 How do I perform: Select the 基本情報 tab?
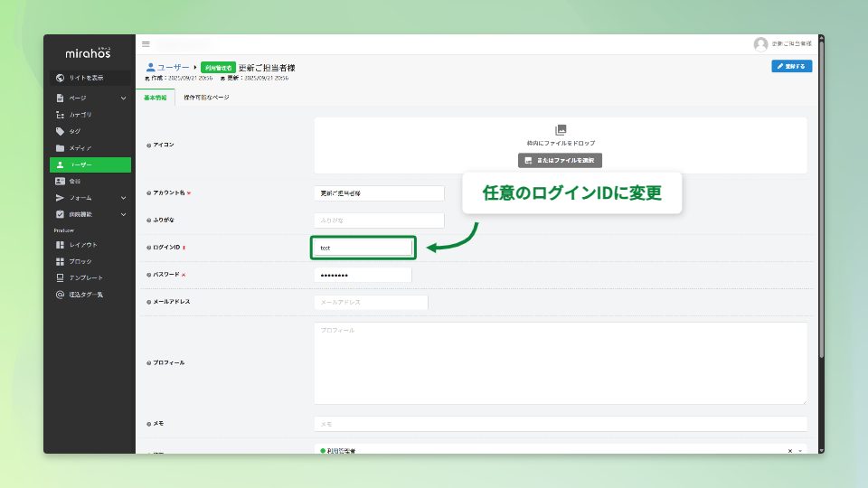155,98
